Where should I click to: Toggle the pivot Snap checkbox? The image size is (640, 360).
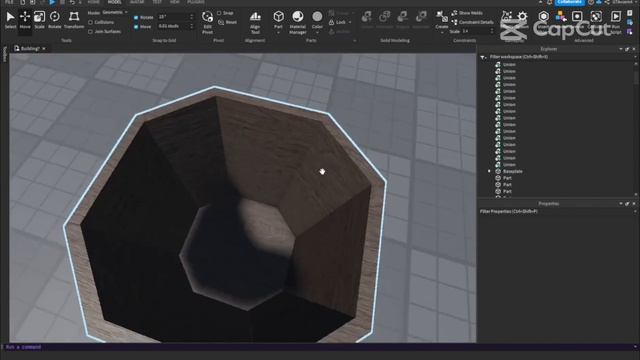[219, 13]
